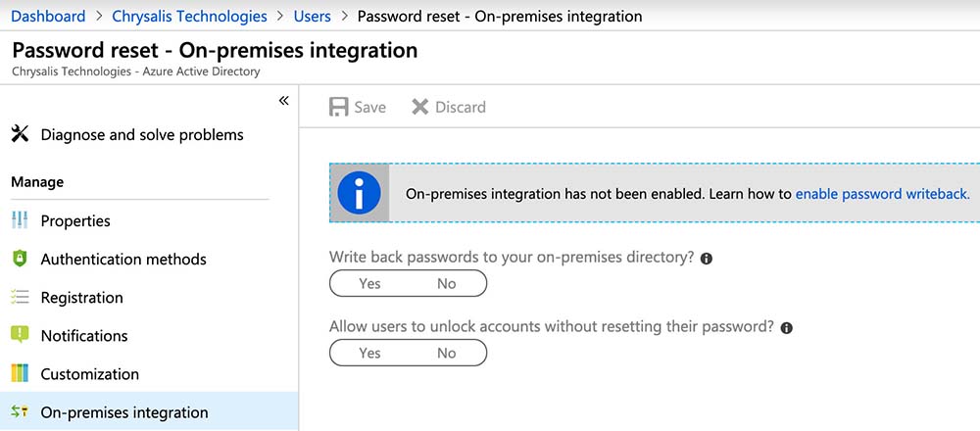This screenshot has height=431, width=980.
Task: Select Yes for write back passwords
Action: click(x=369, y=284)
